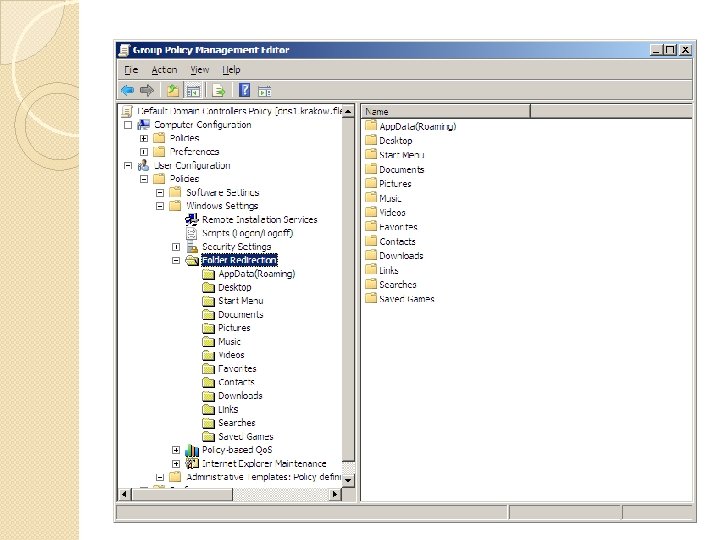Viewport: 720px width, 540px height.
Task: Expand the Security Settings node
Action: [x=176, y=247]
